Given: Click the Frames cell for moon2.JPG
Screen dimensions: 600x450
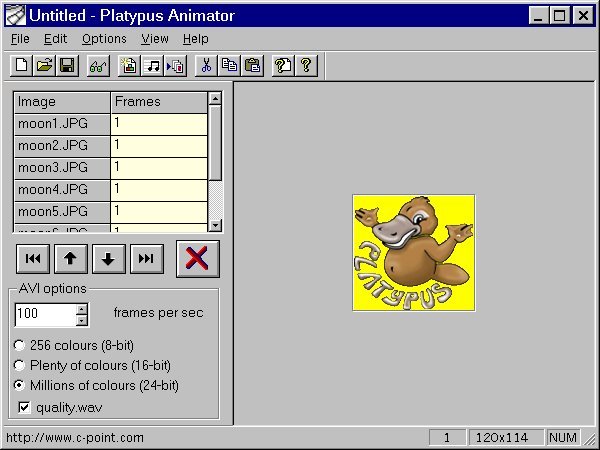Looking at the screenshot, I should point(159,146).
